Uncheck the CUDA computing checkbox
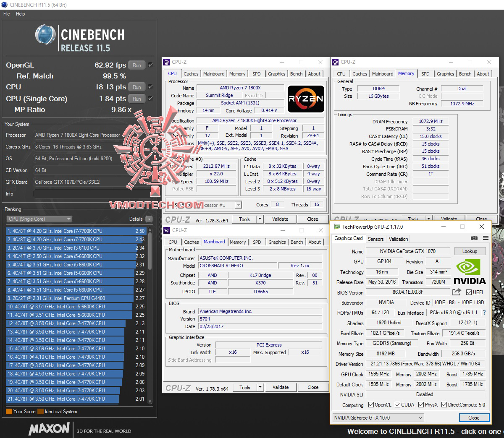 click(396, 405)
